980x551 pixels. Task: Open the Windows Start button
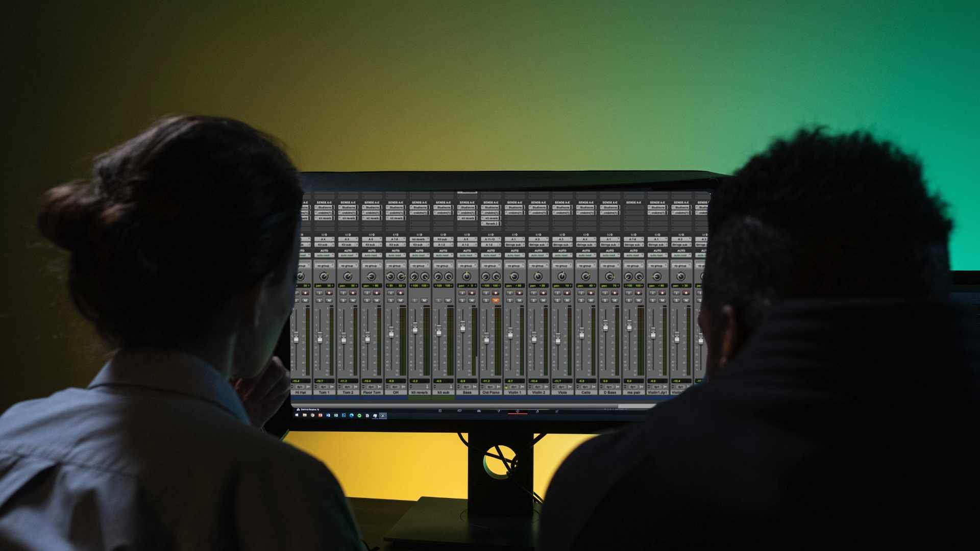[297, 415]
